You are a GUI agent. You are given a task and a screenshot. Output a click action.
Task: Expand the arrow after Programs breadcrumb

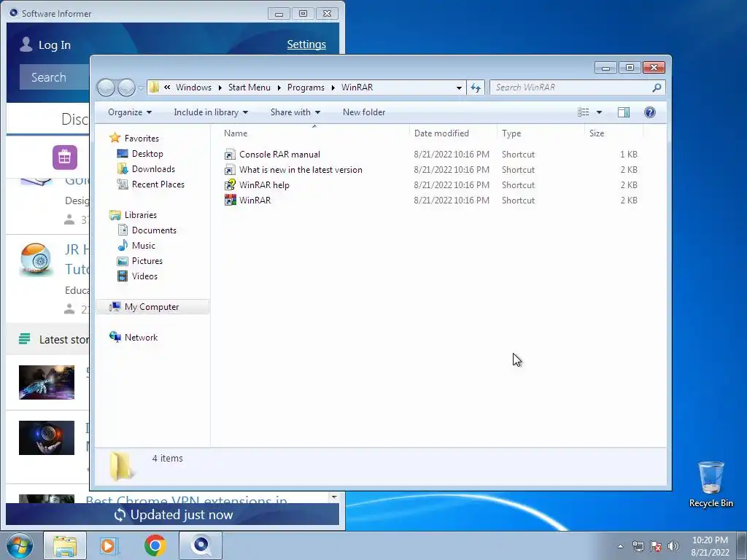[333, 87]
